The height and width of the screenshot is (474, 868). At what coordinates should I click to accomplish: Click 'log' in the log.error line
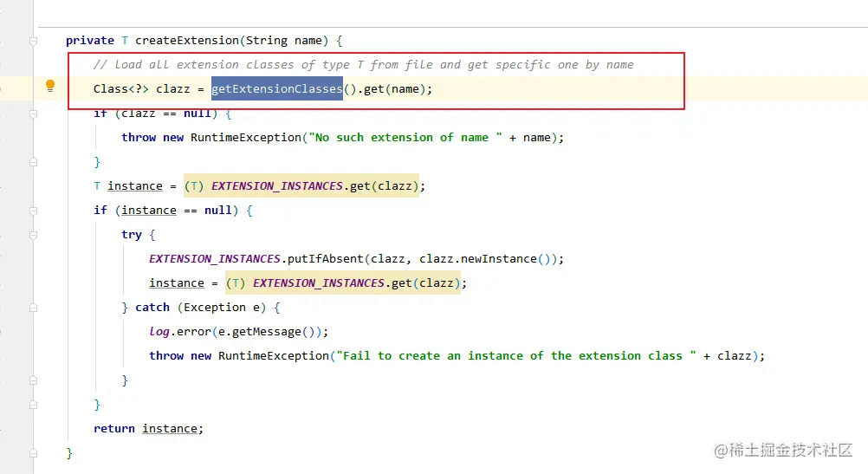(159, 332)
